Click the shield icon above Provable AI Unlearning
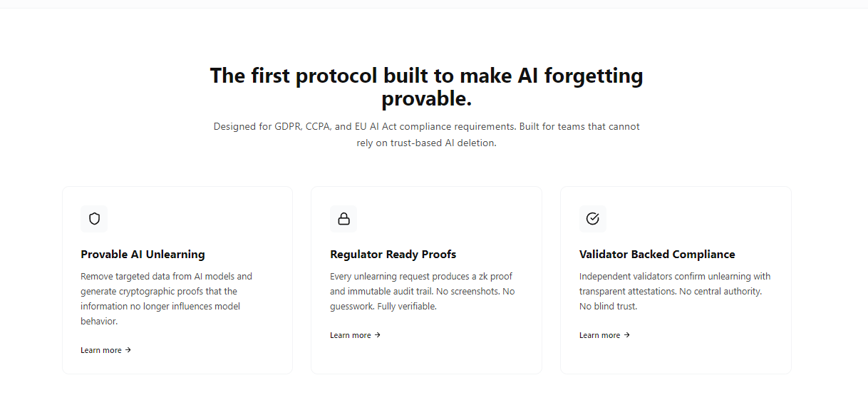 94,219
